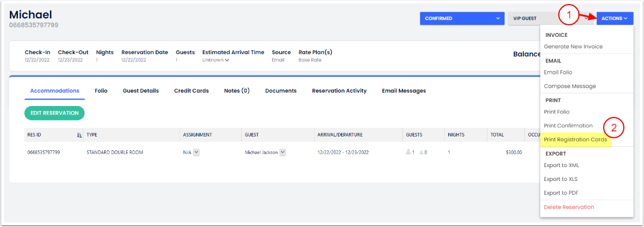This screenshot has height=227, width=644.
Task: Switch to the Accommodations tab
Action: [x=55, y=91]
